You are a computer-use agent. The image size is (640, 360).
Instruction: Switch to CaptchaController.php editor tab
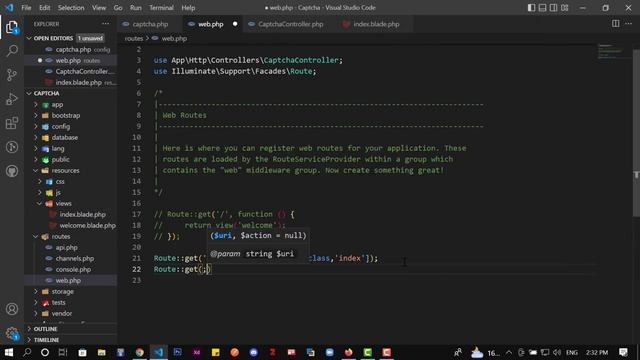[290, 24]
